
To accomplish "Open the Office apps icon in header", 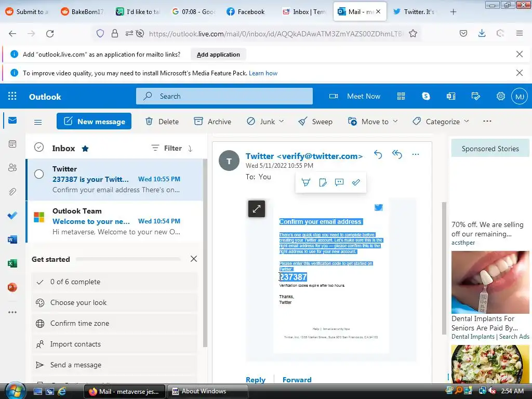I will [x=451, y=96].
